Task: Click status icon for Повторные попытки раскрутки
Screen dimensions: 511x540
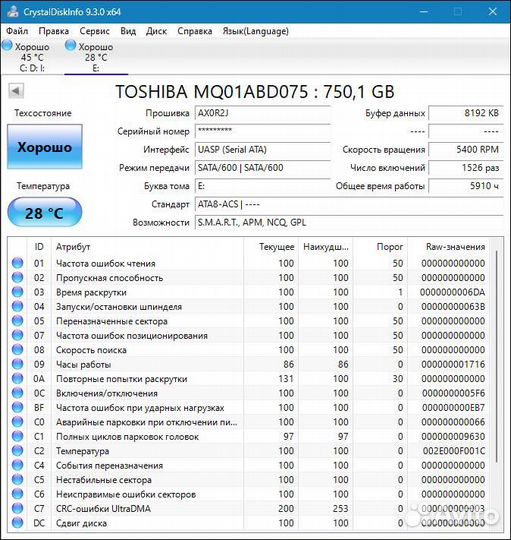Action: [x=18, y=379]
